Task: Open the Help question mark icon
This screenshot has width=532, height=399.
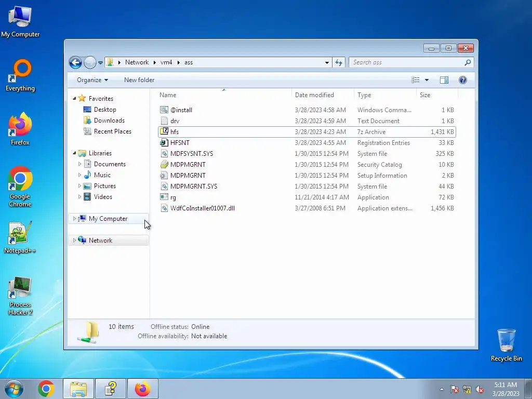Action: (462, 79)
